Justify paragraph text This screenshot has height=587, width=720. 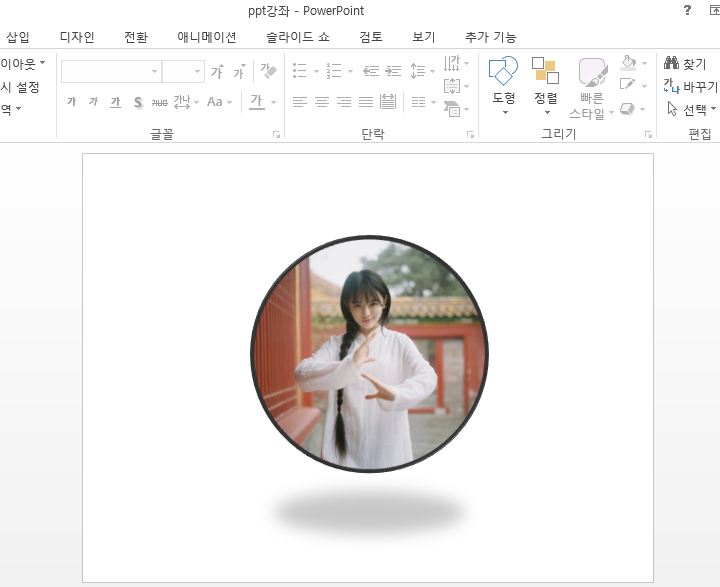(x=366, y=102)
